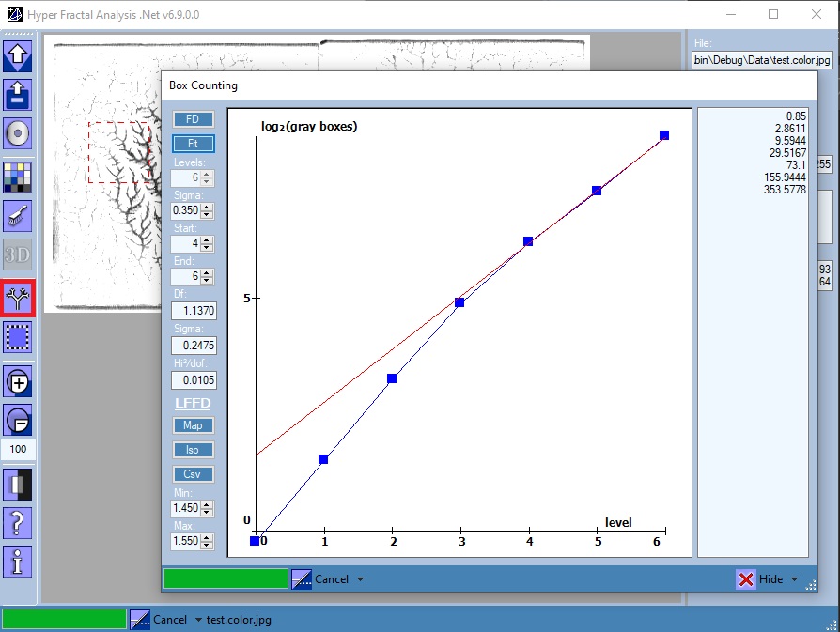Toggle the red-highlighted fractal tree tool

[18, 299]
